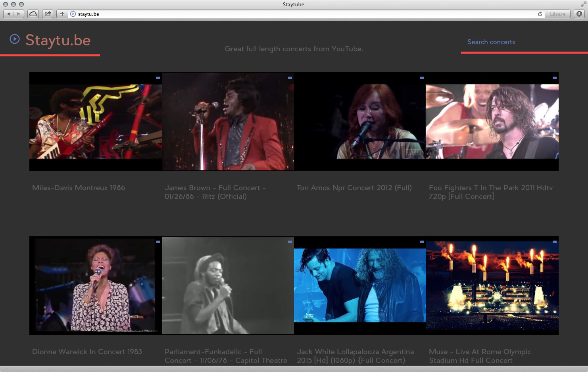
Task: Click the small blue marker on Jack White thumbnail
Action: tap(422, 242)
